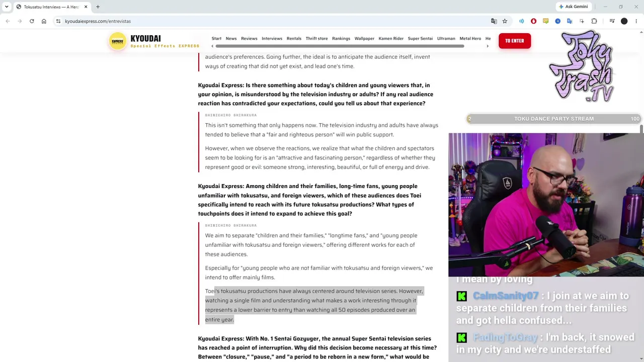The height and width of the screenshot is (362, 644).
Task: Click the streamer webcam overlay
Action: pyautogui.click(x=546, y=205)
